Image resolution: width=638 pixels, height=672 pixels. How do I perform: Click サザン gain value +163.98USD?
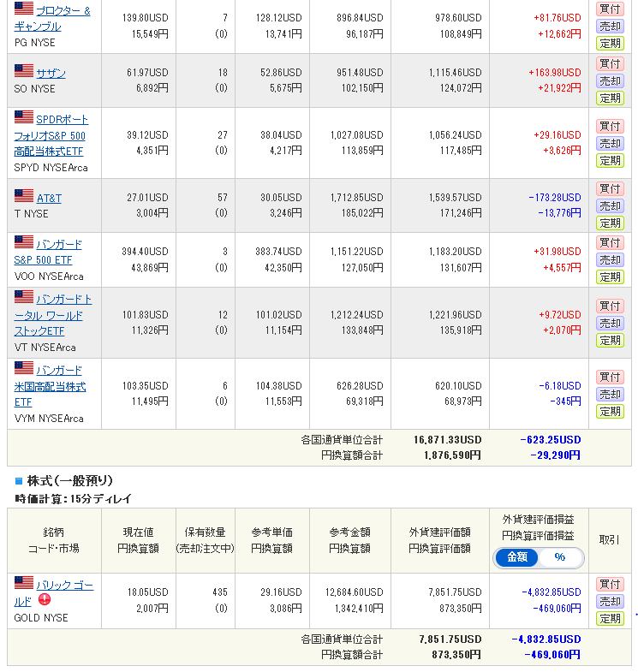pyautogui.click(x=555, y=73)
